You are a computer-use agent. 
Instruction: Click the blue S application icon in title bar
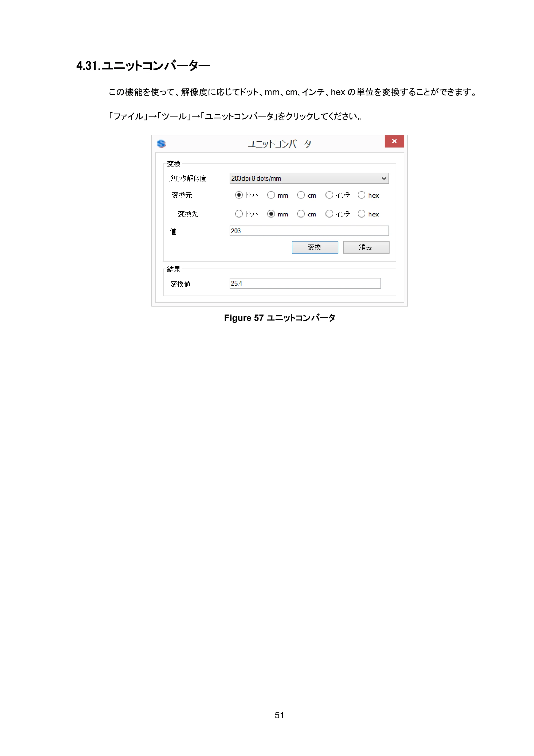[x=161, y=144]
